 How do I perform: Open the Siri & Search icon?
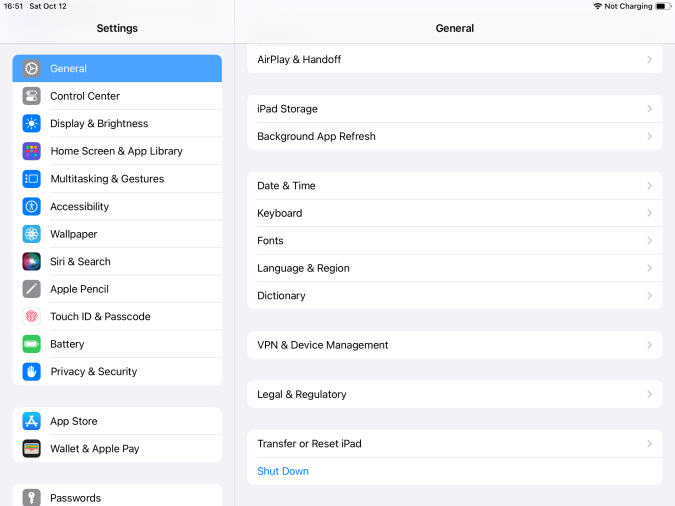31,261
